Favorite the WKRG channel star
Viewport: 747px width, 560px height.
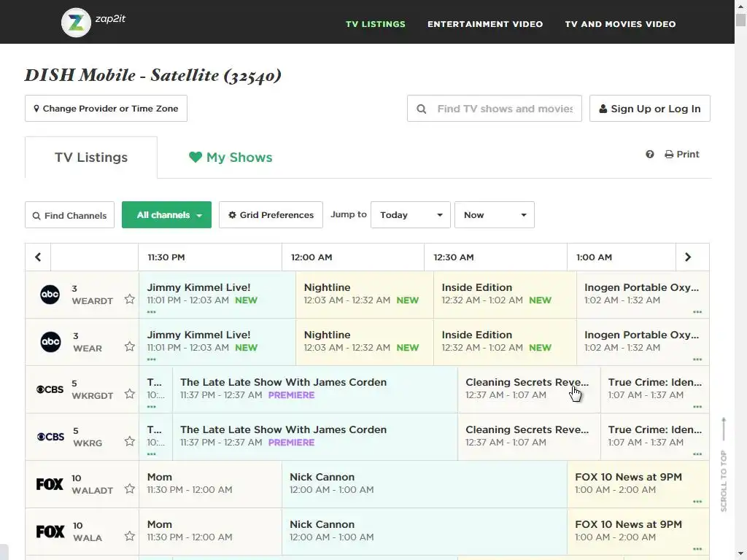(130, 441)
